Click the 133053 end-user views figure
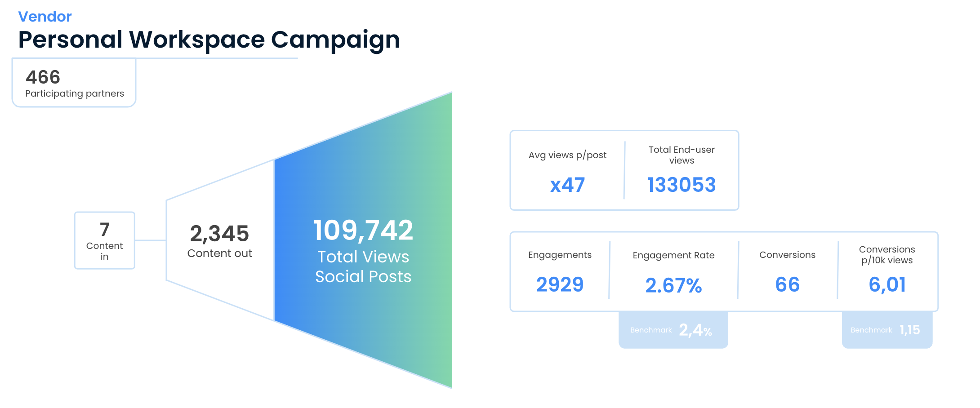980x408 pixels. (681, 184)
